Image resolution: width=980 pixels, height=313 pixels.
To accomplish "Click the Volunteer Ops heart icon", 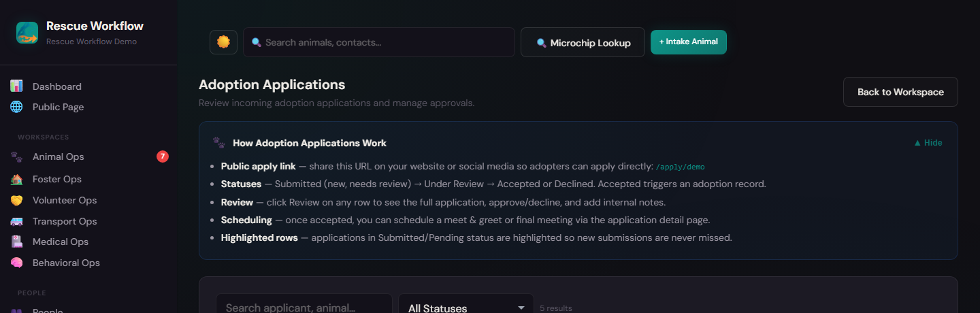I will tap(16, 200).
